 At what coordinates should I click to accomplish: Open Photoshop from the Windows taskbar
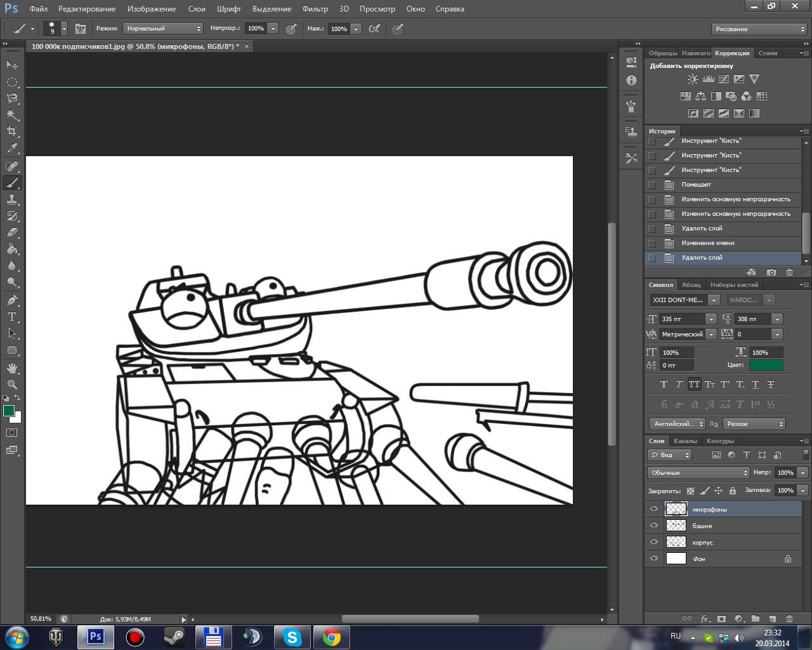96,637
